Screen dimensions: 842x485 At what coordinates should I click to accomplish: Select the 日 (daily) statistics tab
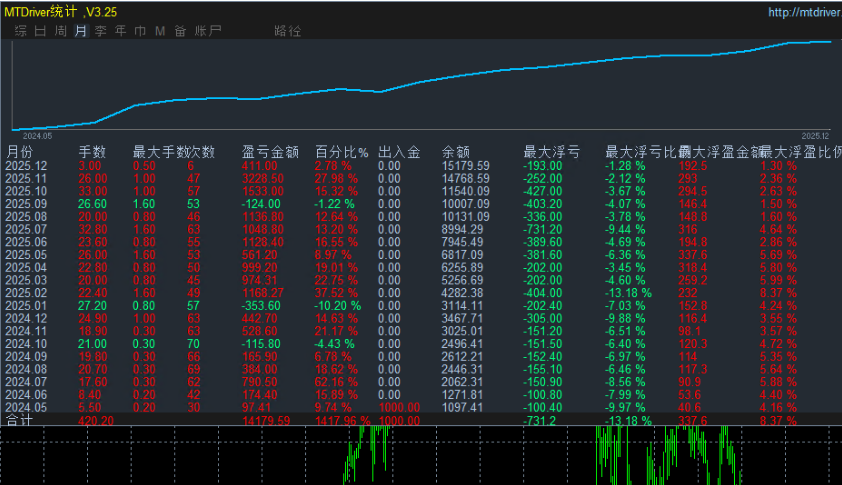(x=40, y=31)
